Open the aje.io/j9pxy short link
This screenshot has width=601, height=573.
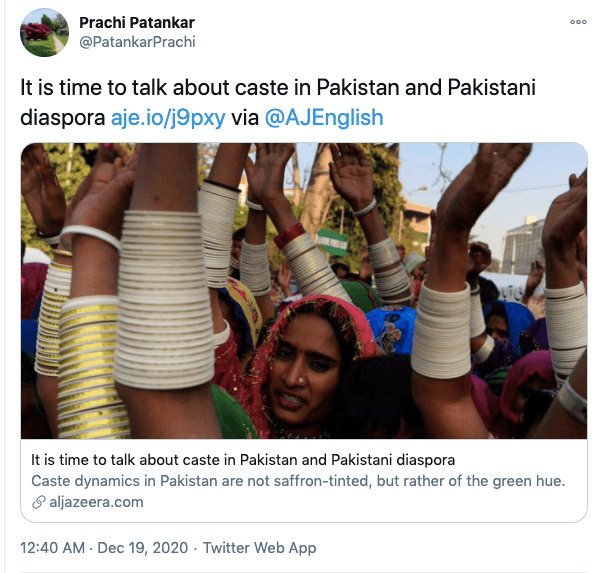pyautogui.click(x=168, y=117)
